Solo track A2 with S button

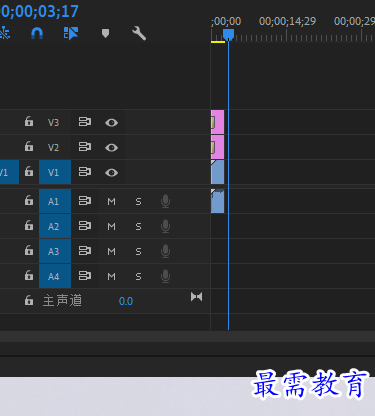(x=138, y=227)
